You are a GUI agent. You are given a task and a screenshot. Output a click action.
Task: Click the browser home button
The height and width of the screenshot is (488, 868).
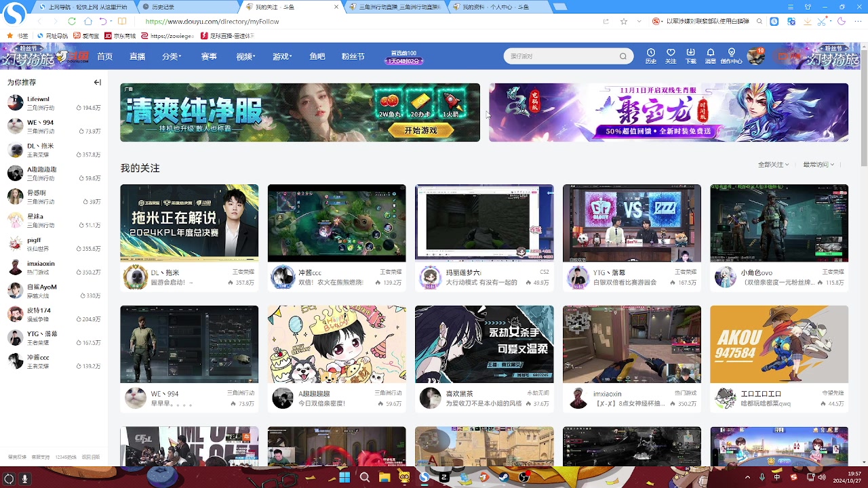[x=88, y=21]
